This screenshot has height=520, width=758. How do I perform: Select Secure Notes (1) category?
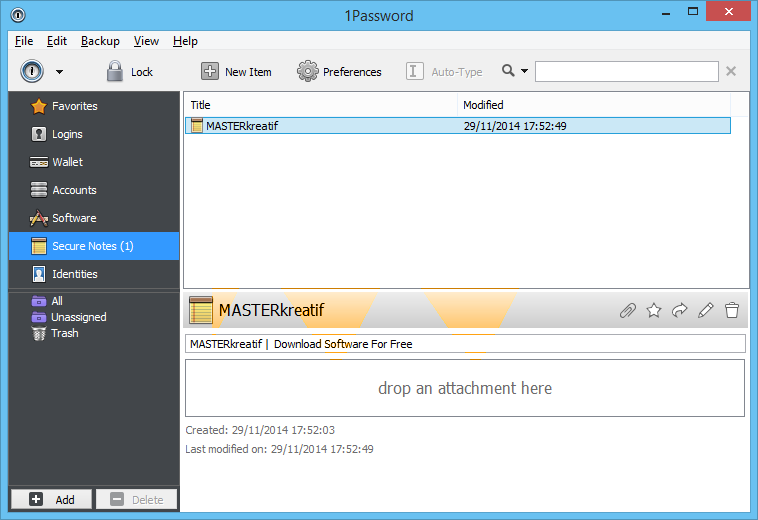click(x=94, y=246)
